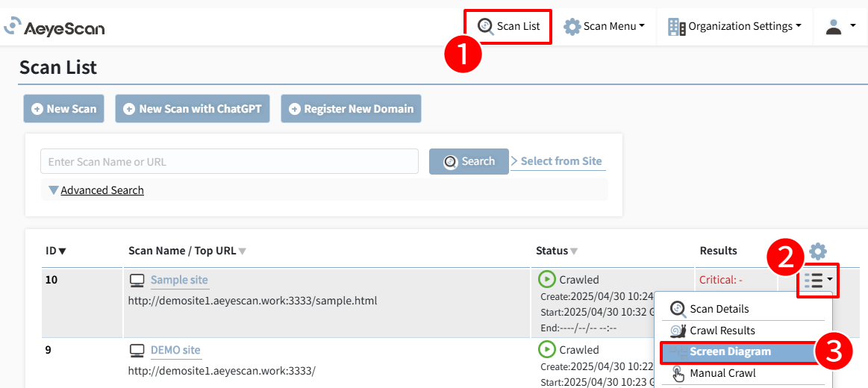Viewport: 868px width, 388px height.
Task: Click the Scan Details magnifier icon
Action: [678, 309]
